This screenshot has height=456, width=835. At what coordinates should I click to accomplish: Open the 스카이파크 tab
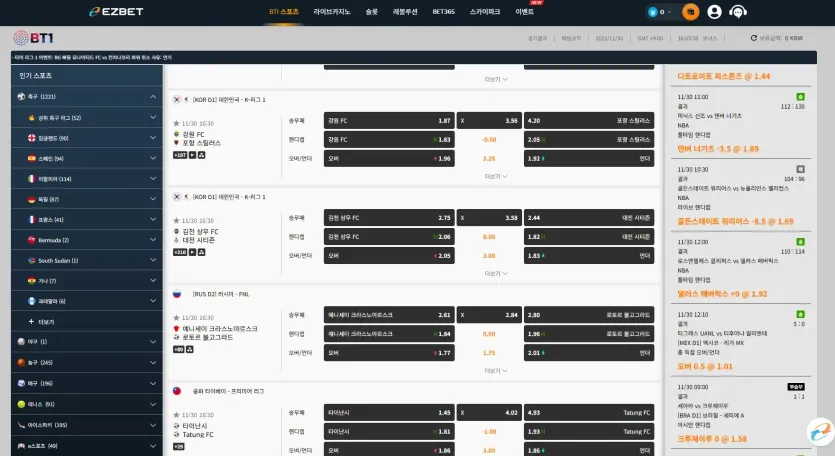pos(485,12)
